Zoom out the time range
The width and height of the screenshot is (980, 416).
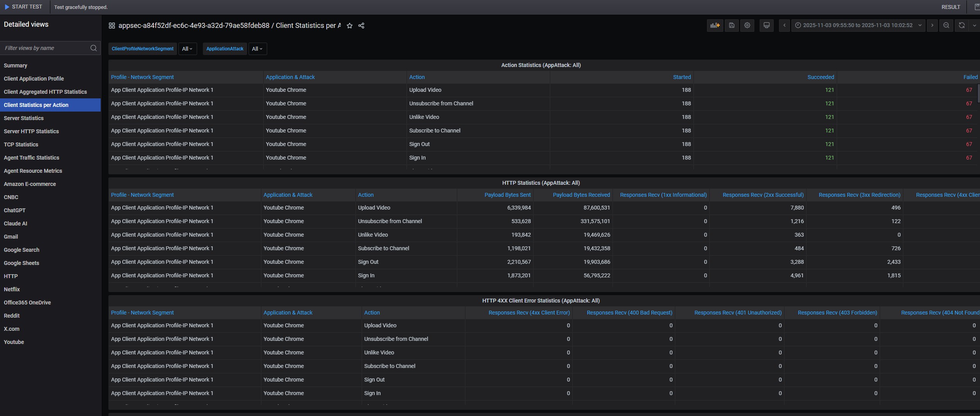[x=946, y=26]
